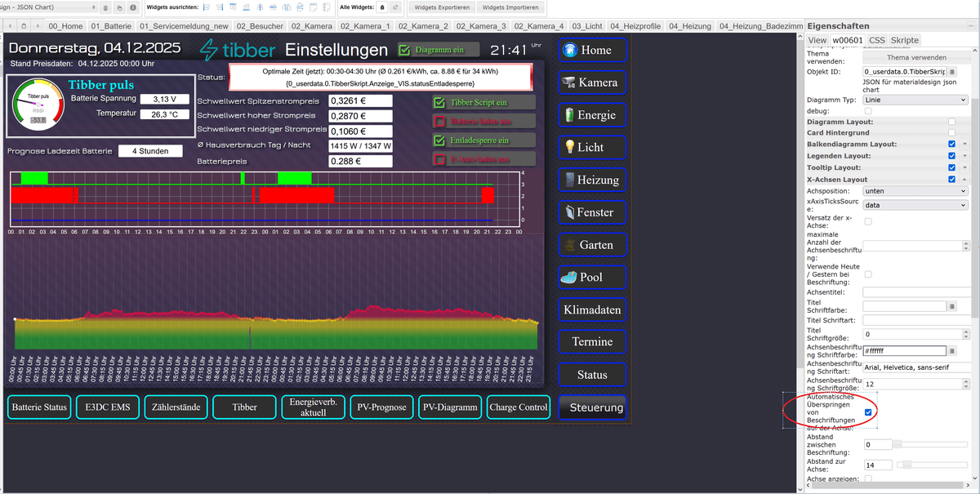Click the Thema verwenden button
Screen dimensions: 980x494
(x=915, y=57)
